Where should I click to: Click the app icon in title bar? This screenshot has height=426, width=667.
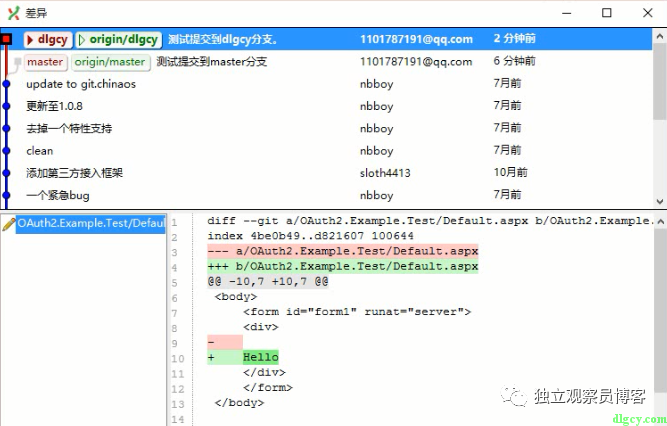[14, 13]
